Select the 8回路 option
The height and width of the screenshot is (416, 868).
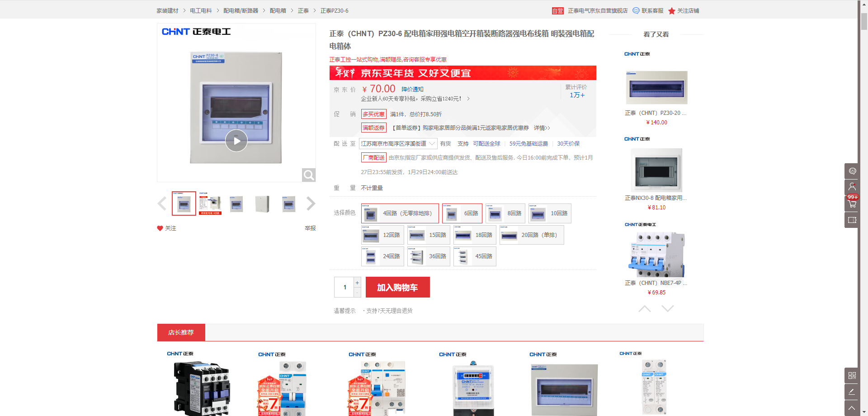(505, 213)
